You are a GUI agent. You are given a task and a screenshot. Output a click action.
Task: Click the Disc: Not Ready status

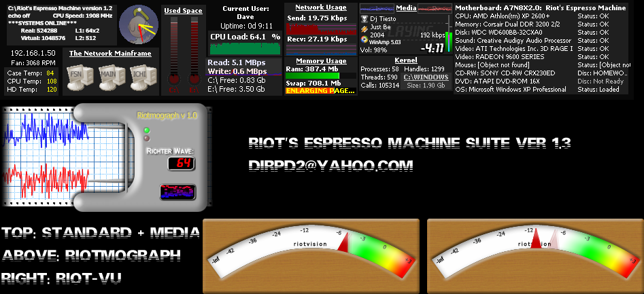click(x=600, y=81)
